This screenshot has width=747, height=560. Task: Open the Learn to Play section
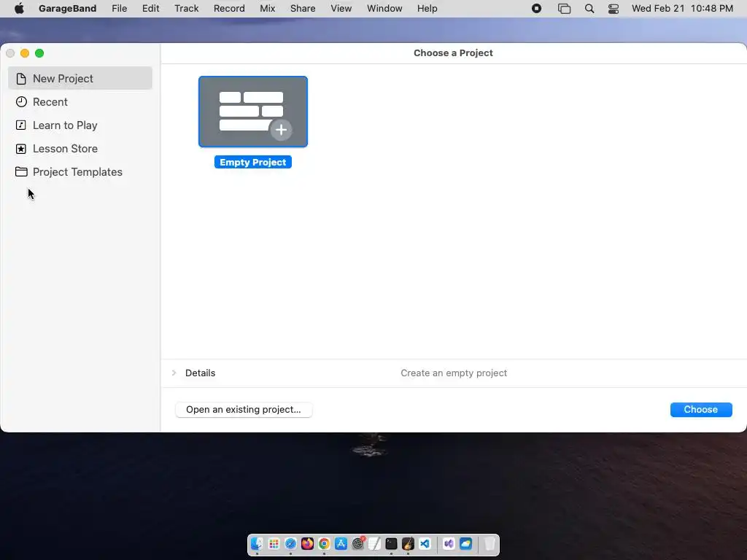coord(80,125)
